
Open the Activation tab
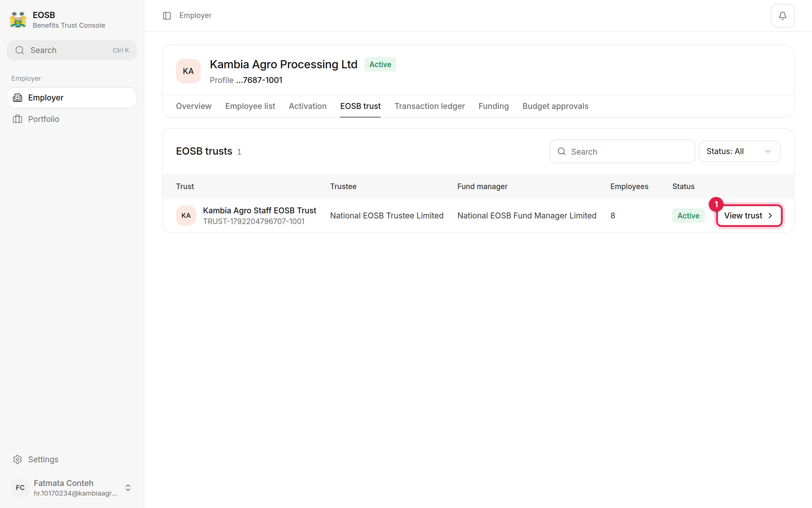coord(307,106)
